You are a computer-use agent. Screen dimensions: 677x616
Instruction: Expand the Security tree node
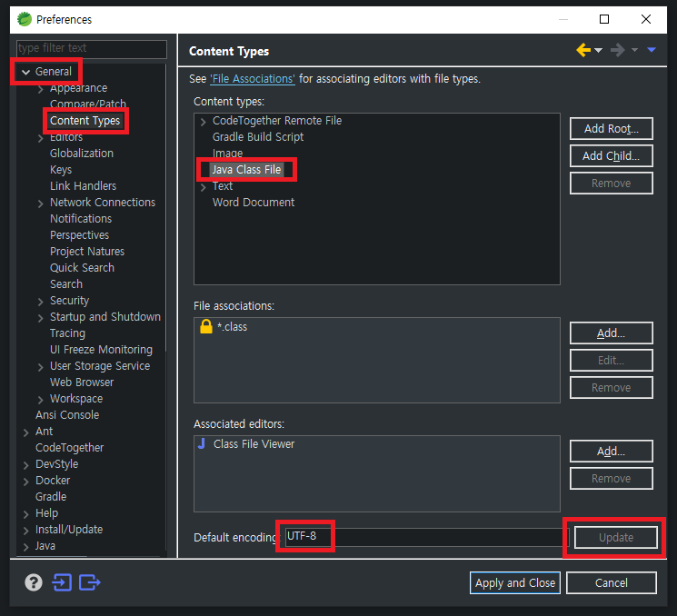pos(41,302)
